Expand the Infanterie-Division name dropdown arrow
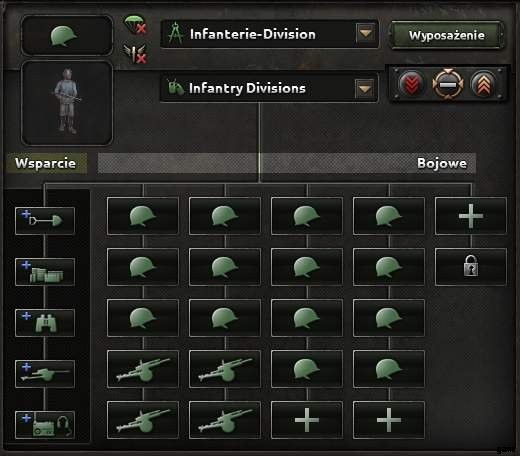 [x=365, y=33]
